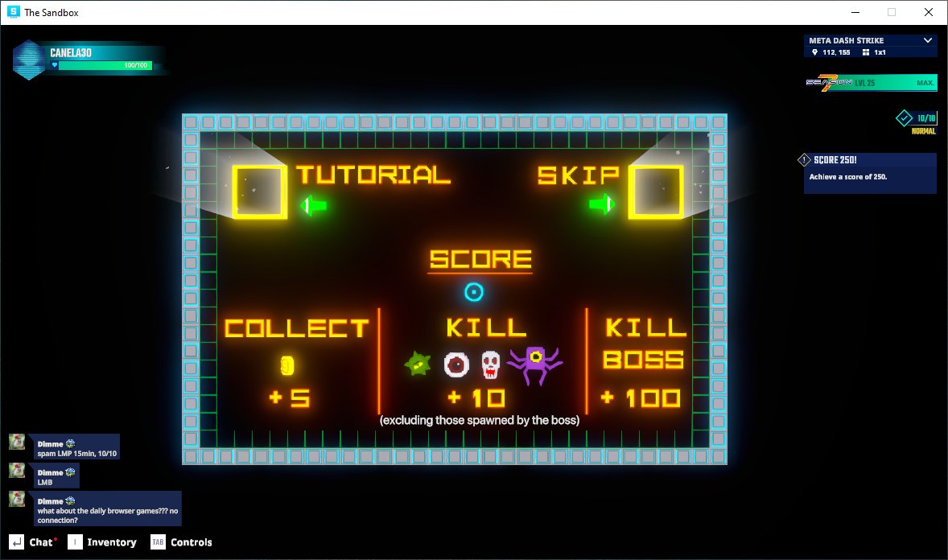Click the yellow SKIP square portal
Screen dimensions: 948x560
tap(656, 191)
